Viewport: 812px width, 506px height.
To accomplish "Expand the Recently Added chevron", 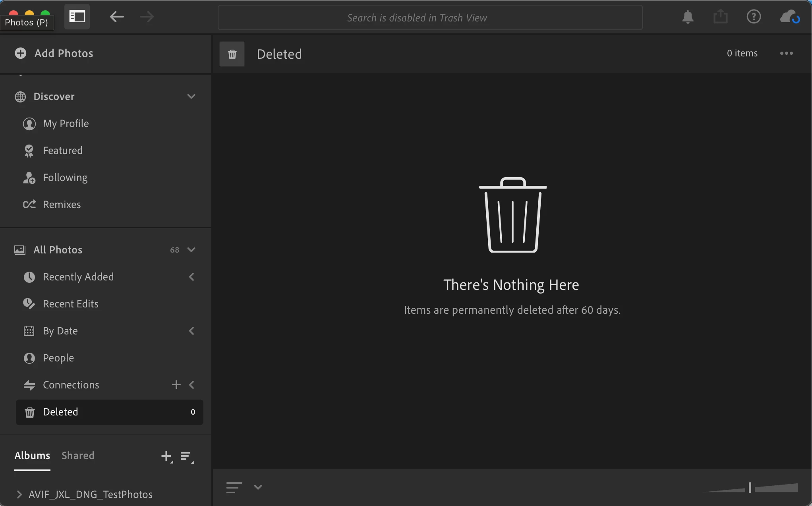I will click(x=191, y=277).
